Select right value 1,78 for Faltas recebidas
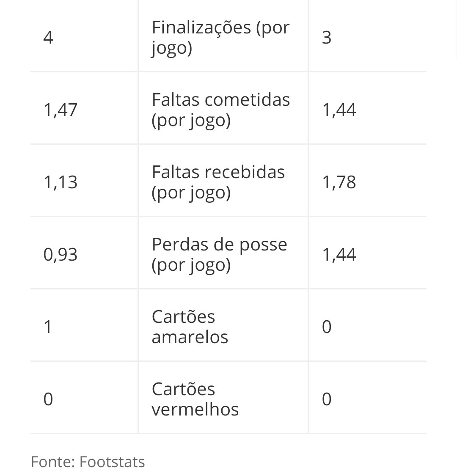This screenshot has height=476, width=457. pyautogui.click(x=339, y=182)
